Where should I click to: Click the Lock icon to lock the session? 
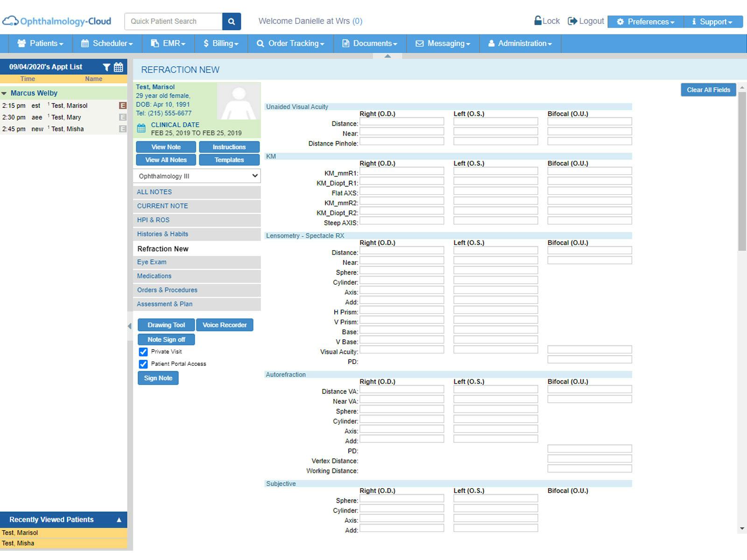(x=538, y=21)
